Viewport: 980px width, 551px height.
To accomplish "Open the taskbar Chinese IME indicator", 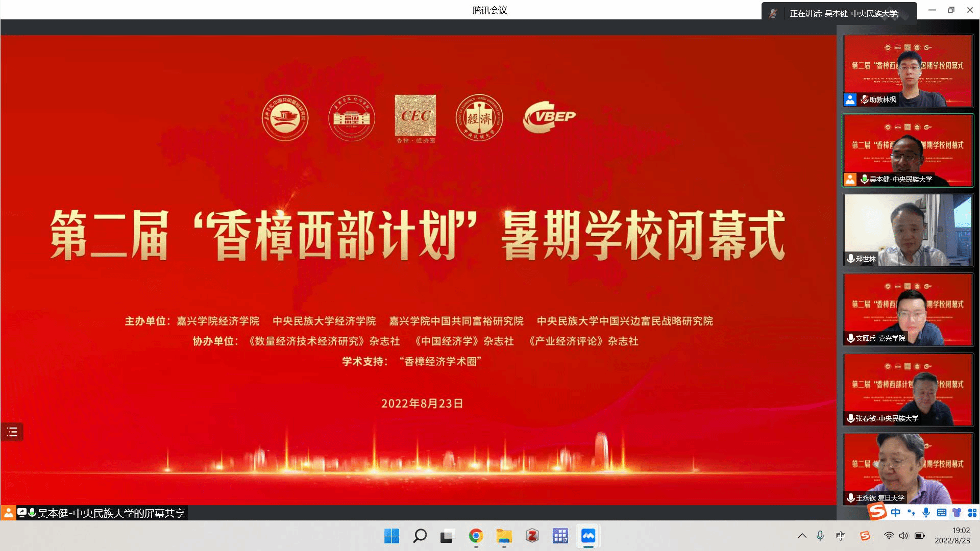I will pyautogui.click(x=841, y=536).
